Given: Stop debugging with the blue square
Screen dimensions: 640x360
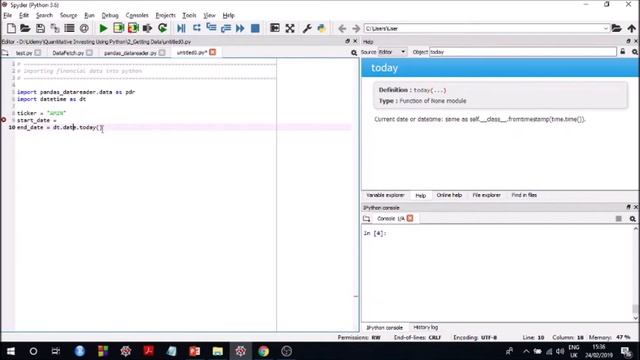Looking at the screenshot, I should point(255,28).
